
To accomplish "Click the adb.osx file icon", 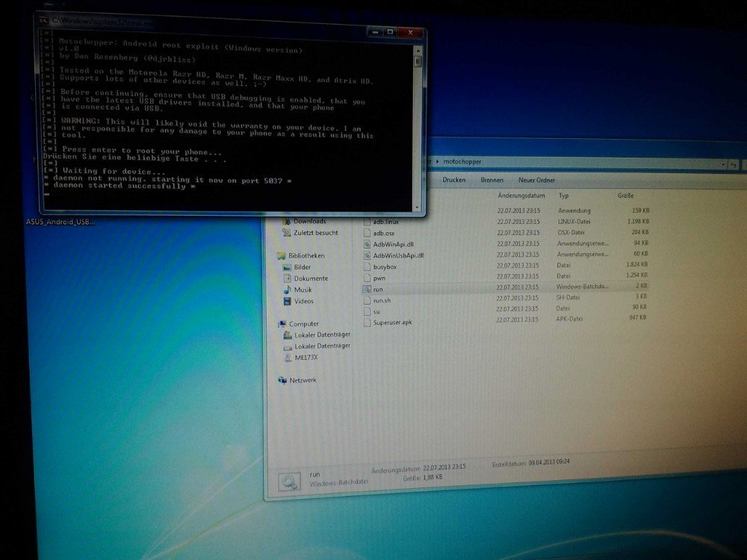I will (367, 233).
